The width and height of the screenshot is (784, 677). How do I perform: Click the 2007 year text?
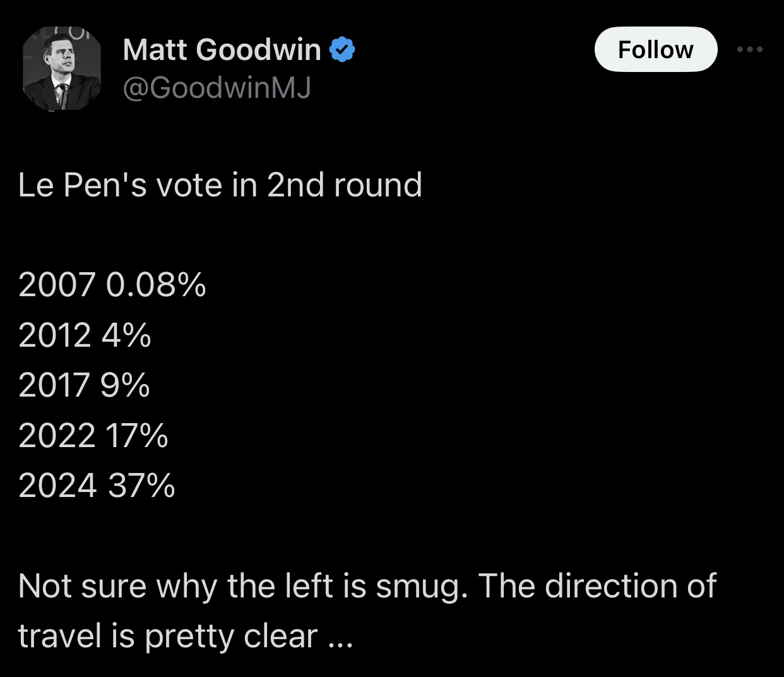[57, 284]
